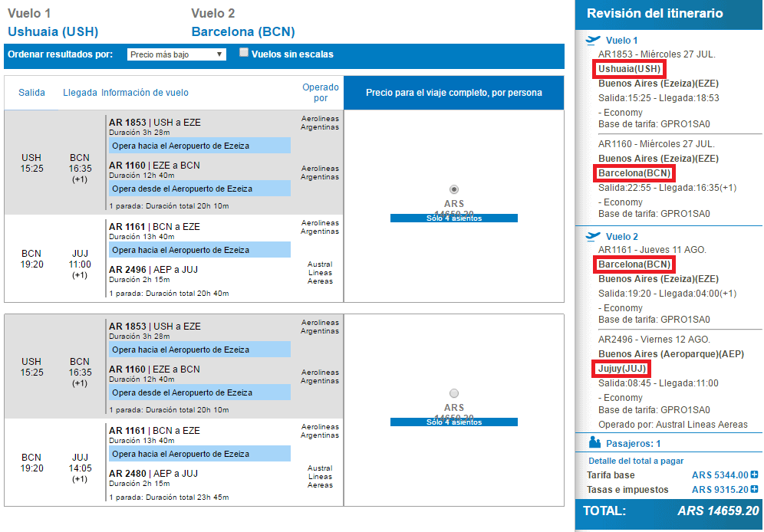Screen dimensions: 764x532
Task: Click Información de vuelo column header
Action: [145, 93]
